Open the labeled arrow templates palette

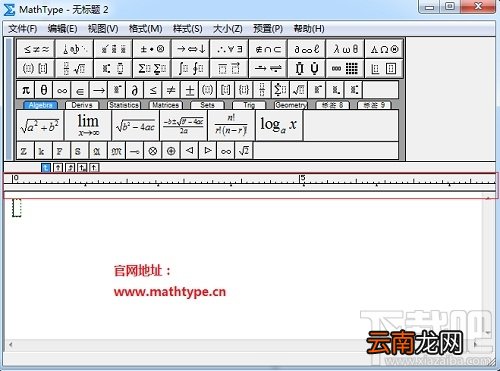268,69
